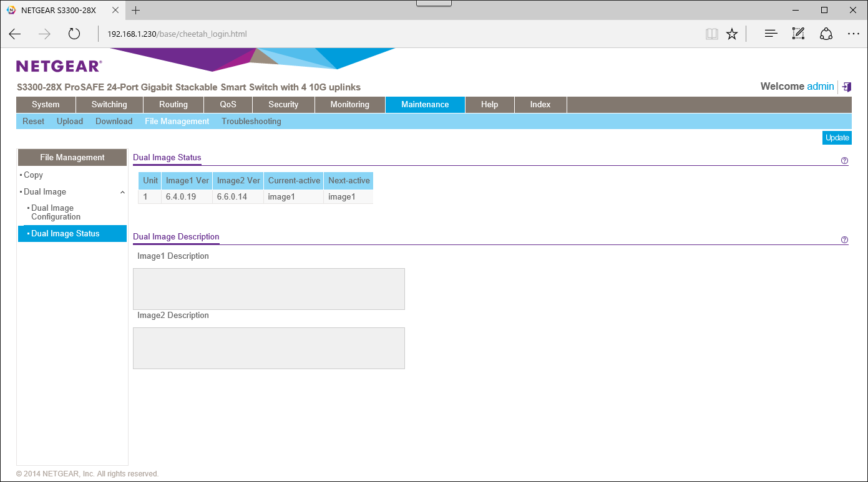Click Dual Image in the sidebar
The image size is (868, 482).
pos(45,192)
